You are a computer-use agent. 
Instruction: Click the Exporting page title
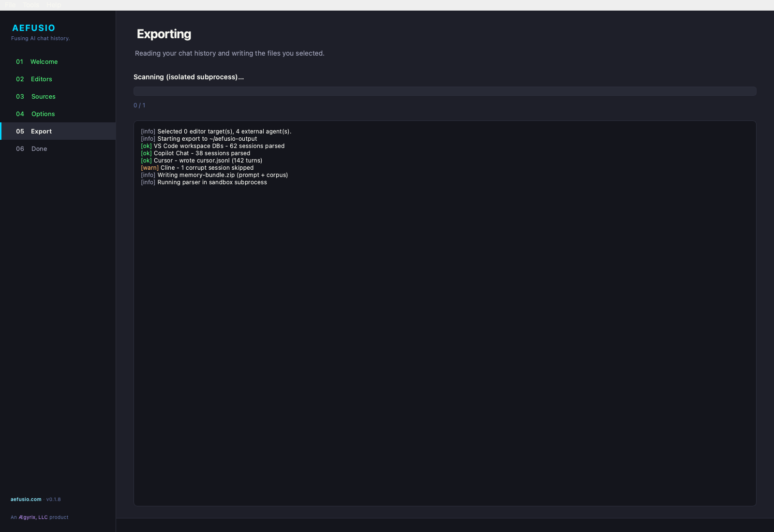click(164, 34)
